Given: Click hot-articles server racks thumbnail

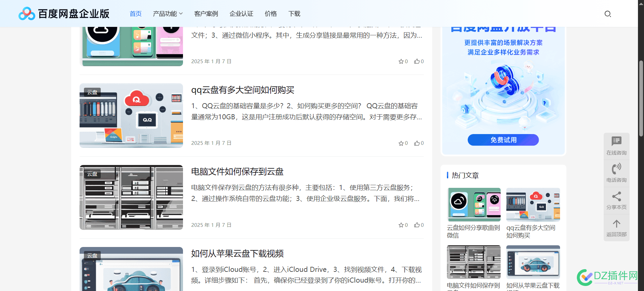Looking at the screenshot, I should [x=474, y=262].
